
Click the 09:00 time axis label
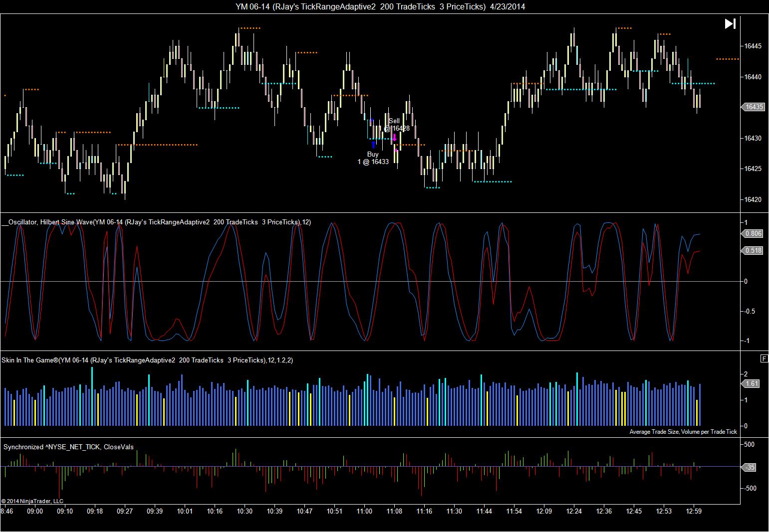tap(35, 511)
